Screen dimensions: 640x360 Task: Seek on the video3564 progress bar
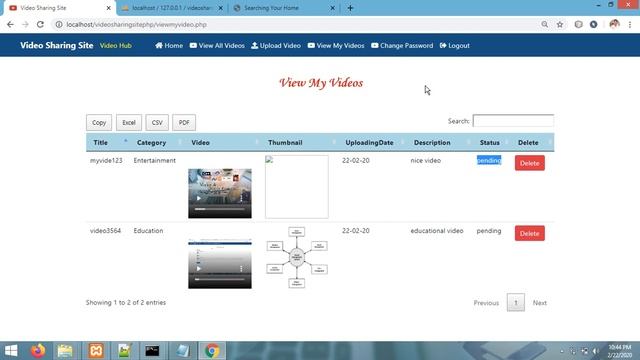pyautogui.click(x=220, y=279)
